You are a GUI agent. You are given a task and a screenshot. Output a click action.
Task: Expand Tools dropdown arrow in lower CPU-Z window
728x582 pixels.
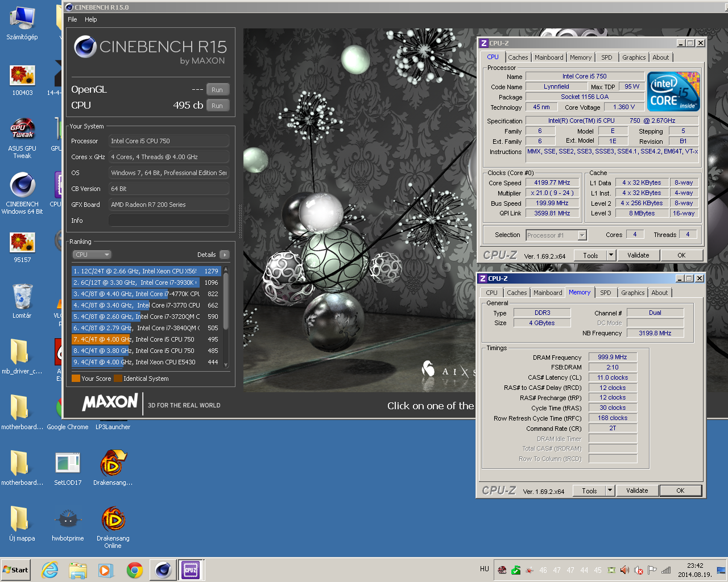coord(610,490)
